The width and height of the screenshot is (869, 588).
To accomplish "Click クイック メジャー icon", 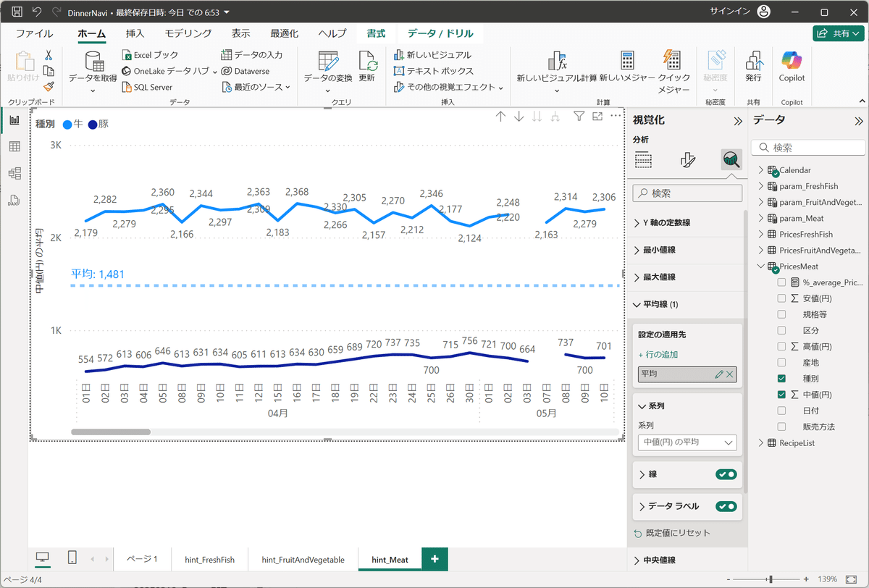I will 673,61.
